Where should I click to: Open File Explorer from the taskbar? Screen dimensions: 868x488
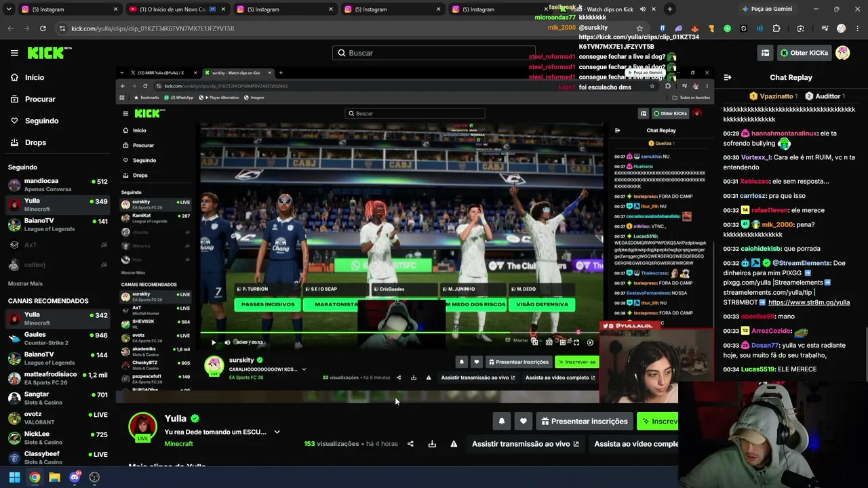click(x=54, y=477)
